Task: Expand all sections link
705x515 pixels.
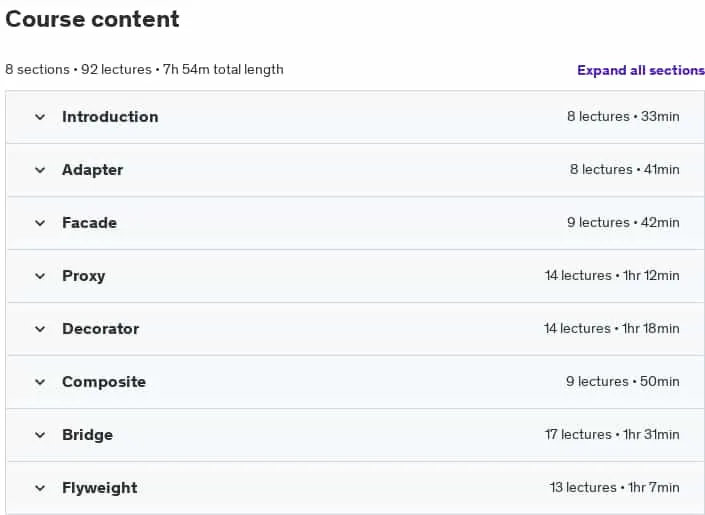Action: point(641,70)
